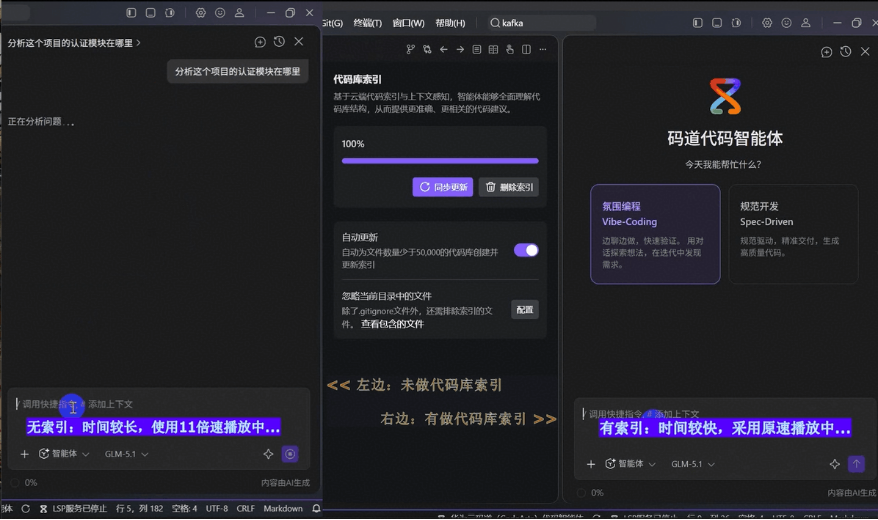Viewport: 878px width, 520px height.
Task: Toggle primary sidebar layout in left window titlebar
Action: click(131, 12)
